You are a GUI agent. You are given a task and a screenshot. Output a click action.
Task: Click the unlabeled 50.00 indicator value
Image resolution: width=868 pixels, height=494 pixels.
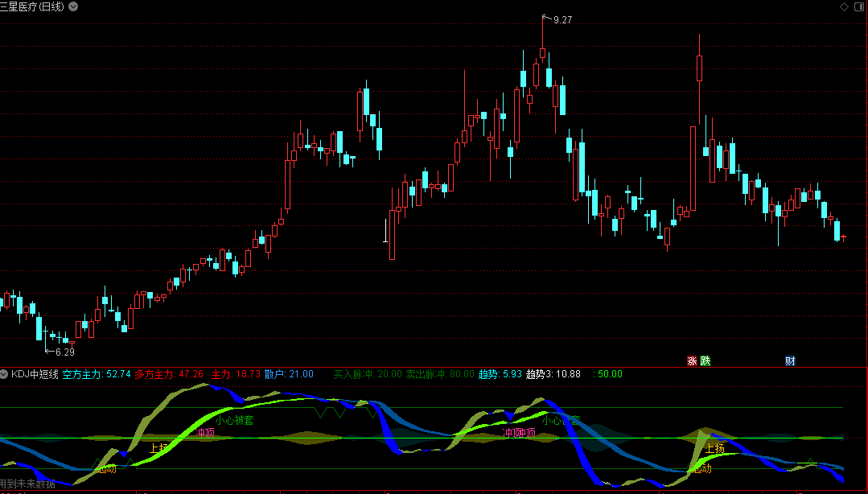click(608, 374)
